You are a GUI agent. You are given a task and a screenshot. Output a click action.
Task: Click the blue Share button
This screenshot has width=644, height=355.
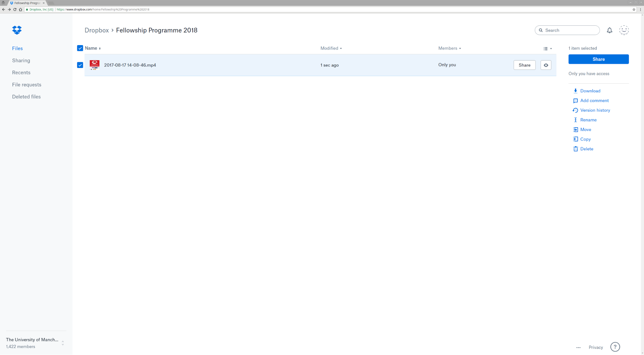598,59
